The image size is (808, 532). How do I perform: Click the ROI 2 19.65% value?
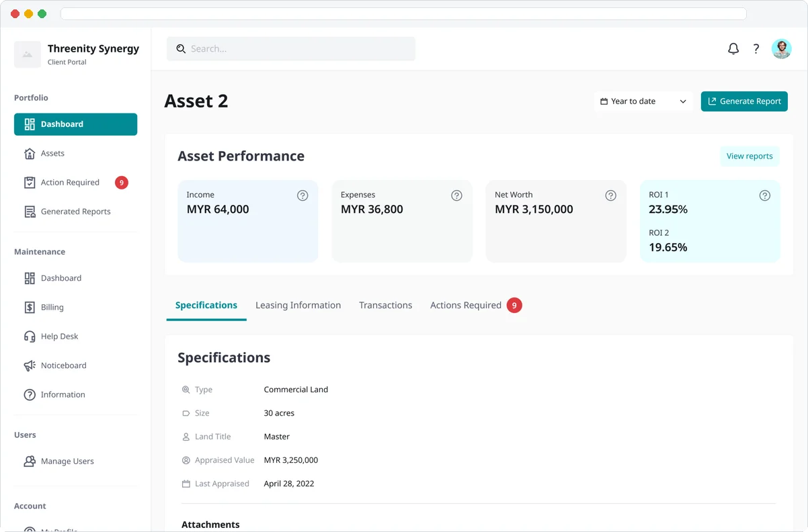[668, 247]
